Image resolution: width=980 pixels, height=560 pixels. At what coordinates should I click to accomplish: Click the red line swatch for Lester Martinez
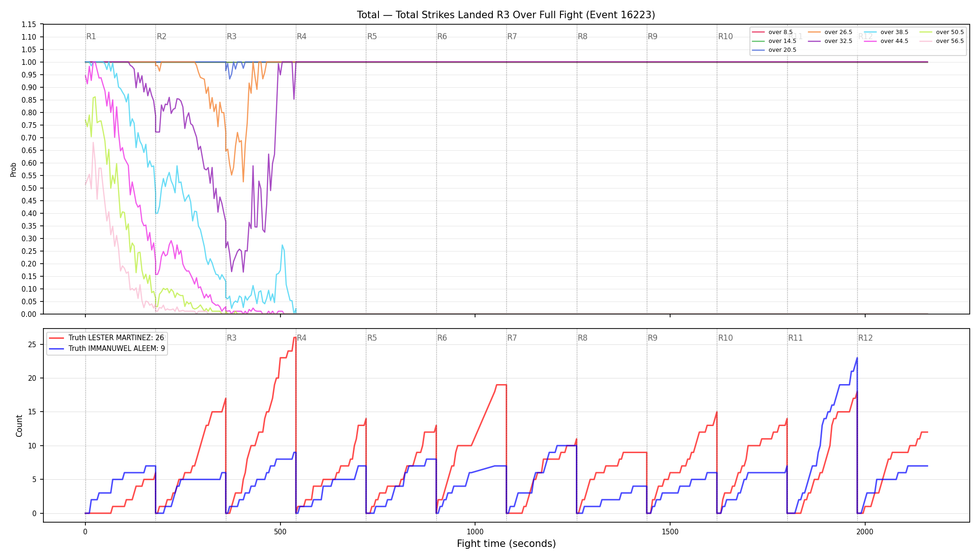click(x=56, y=338)
